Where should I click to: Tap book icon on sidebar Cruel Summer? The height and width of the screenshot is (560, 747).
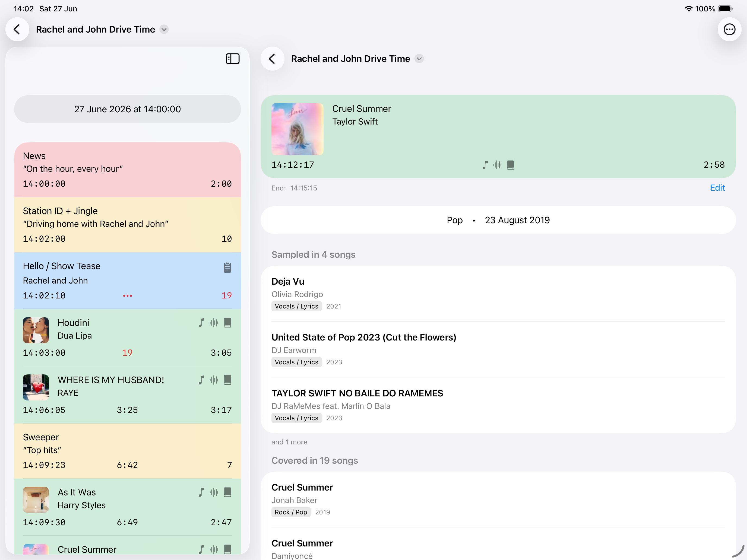[x=228, y=549]
